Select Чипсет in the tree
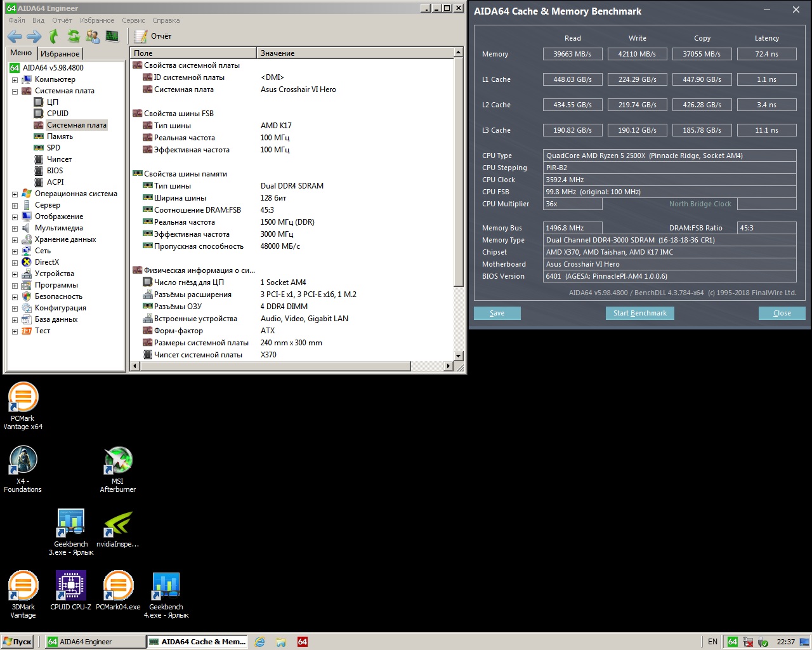 (x=59, y=159)
